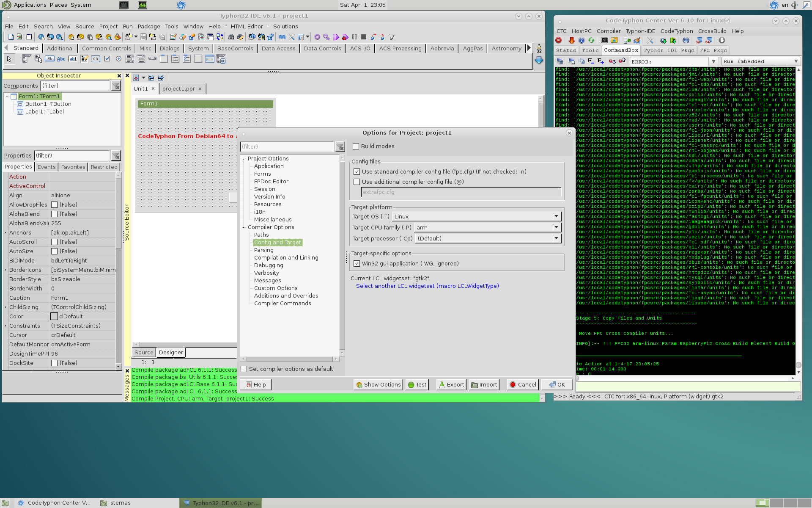Click the CommandBox terminal vertical scrollbar
This screenshot has height=508, width=812.
tap(798, 220)
